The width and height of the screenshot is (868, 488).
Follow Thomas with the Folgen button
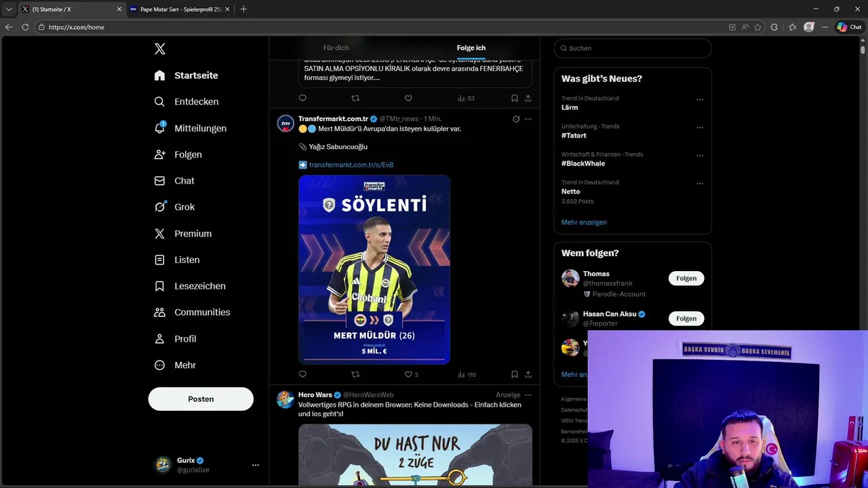point(686,279)
